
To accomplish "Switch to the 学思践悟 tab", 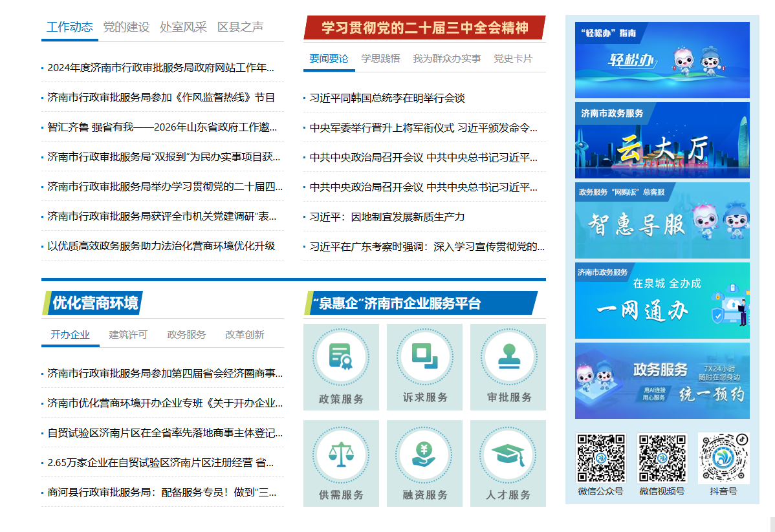I will tap(380, 59).
